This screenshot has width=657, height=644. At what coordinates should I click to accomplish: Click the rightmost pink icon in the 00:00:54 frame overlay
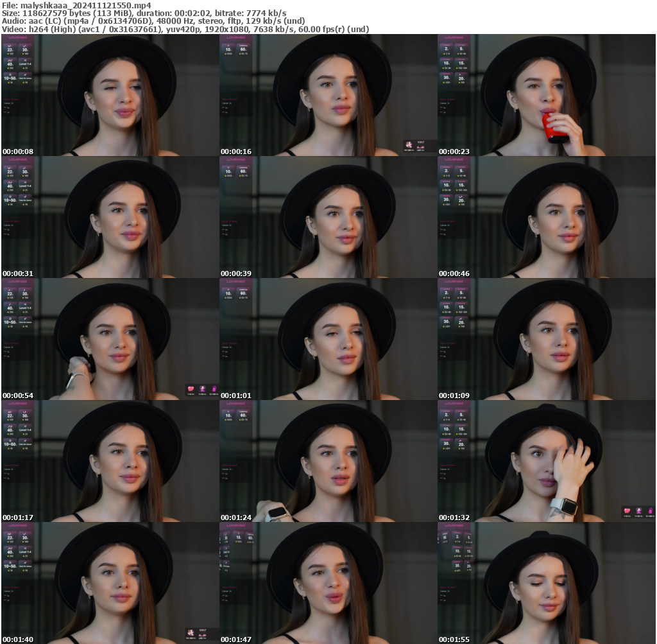[x=213, y=389]
